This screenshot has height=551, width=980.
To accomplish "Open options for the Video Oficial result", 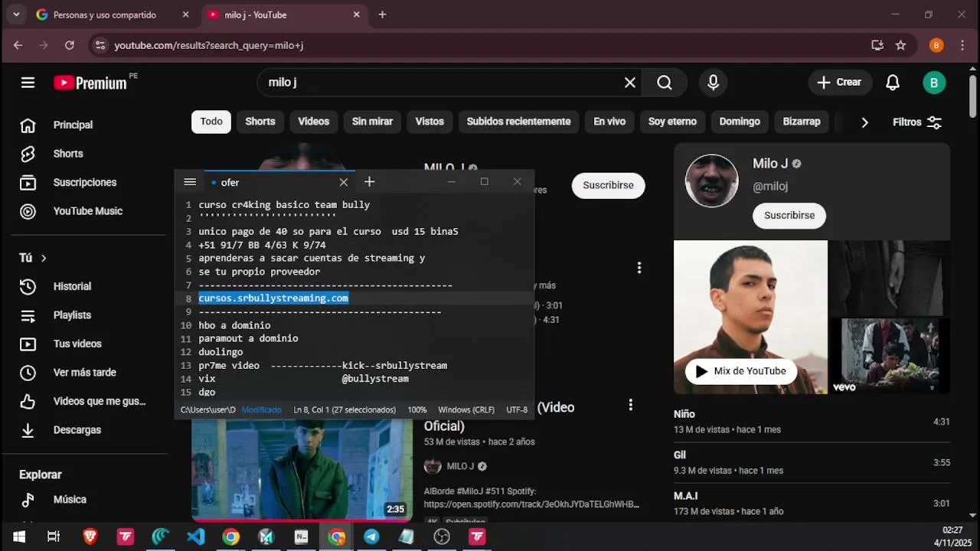I will [630, 405].
